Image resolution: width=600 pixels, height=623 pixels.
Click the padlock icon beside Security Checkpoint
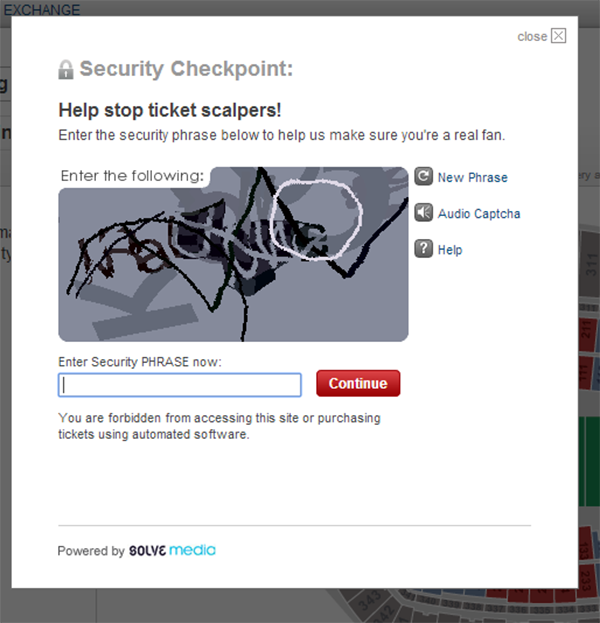[66, 70]
